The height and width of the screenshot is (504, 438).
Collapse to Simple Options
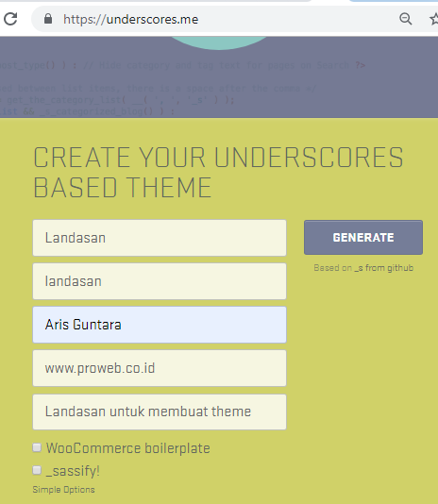[63, 490]
